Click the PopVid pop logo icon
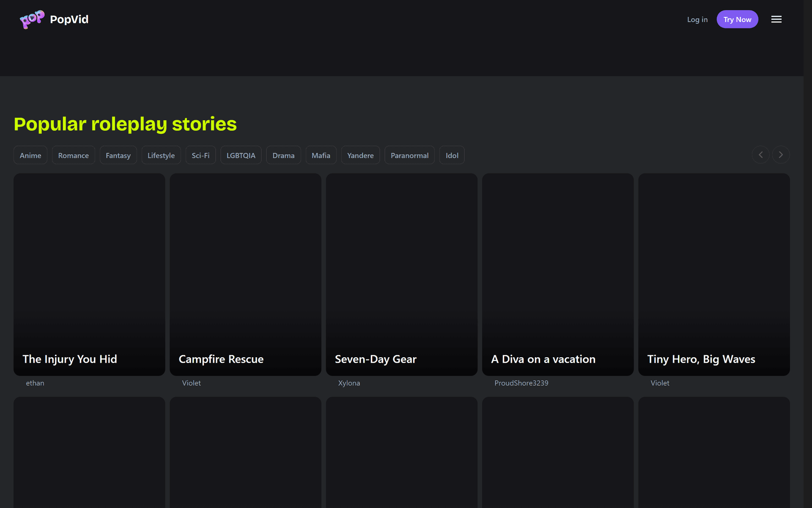 [x=32, y=19]
